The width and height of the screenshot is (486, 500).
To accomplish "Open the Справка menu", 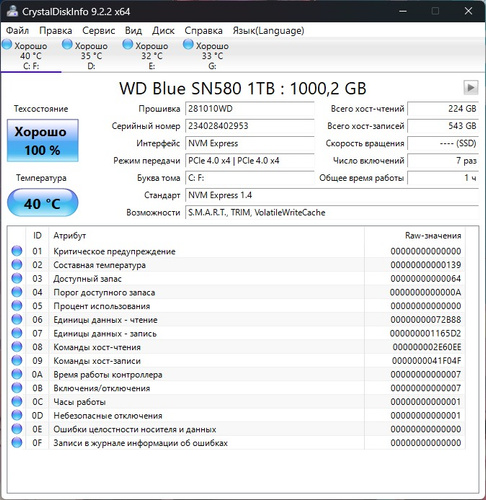I will click(203, 31).
